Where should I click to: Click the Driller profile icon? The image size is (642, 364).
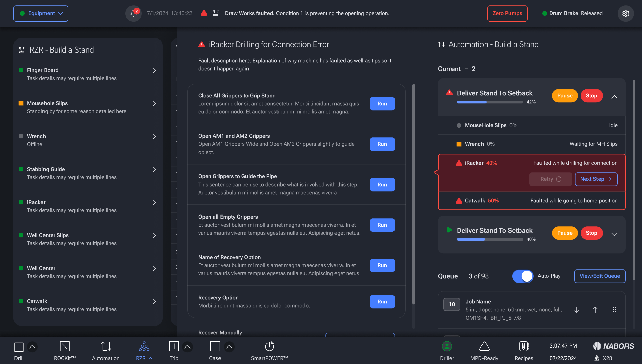[x=447, y=346]
